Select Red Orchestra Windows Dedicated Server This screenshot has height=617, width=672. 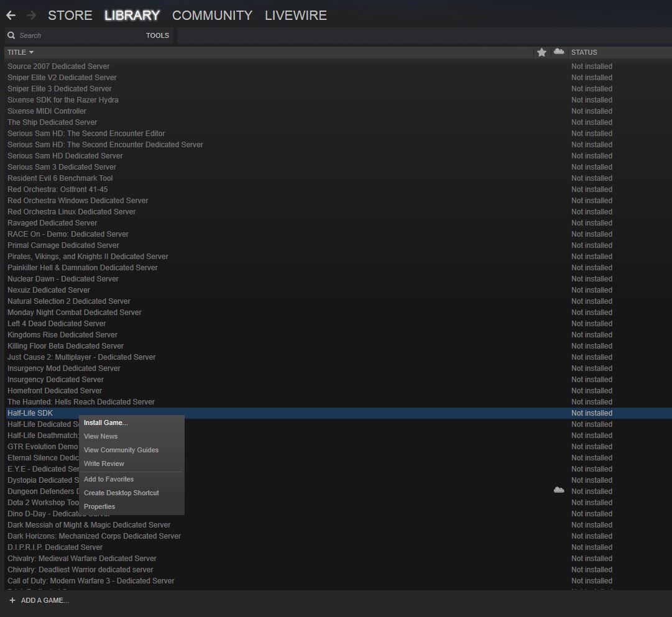(x=338, y=201)
